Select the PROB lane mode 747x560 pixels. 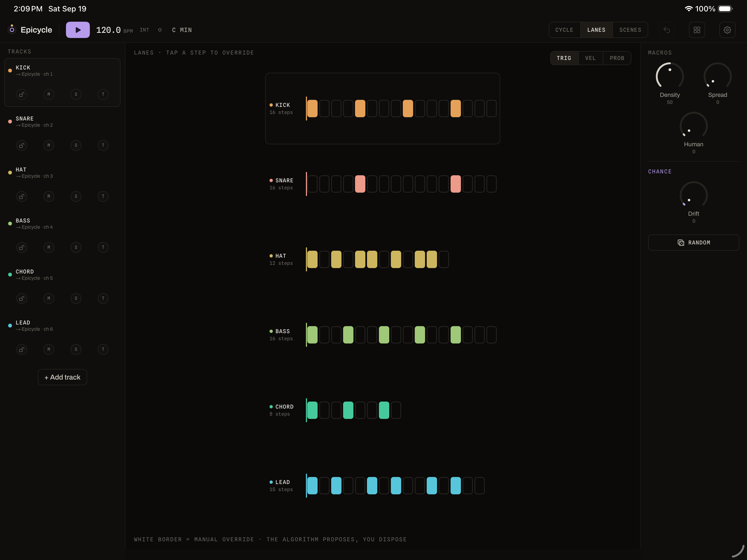617,58
